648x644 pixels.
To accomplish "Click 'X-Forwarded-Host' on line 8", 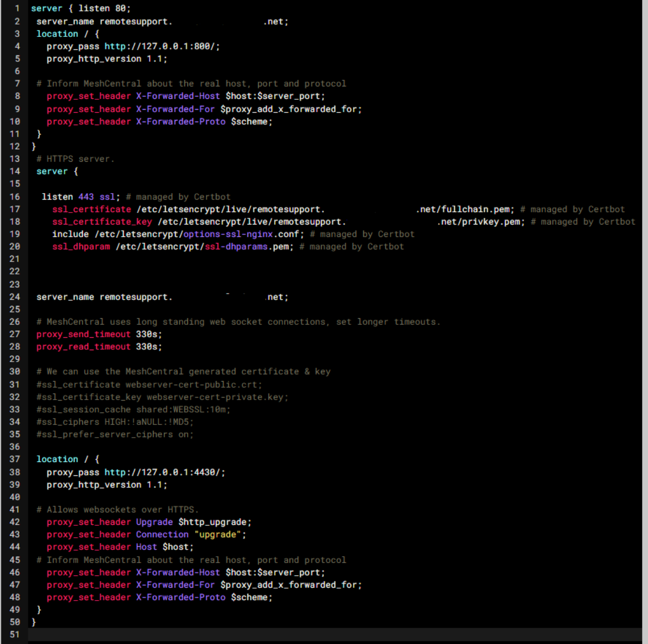I will coord(178,96).
